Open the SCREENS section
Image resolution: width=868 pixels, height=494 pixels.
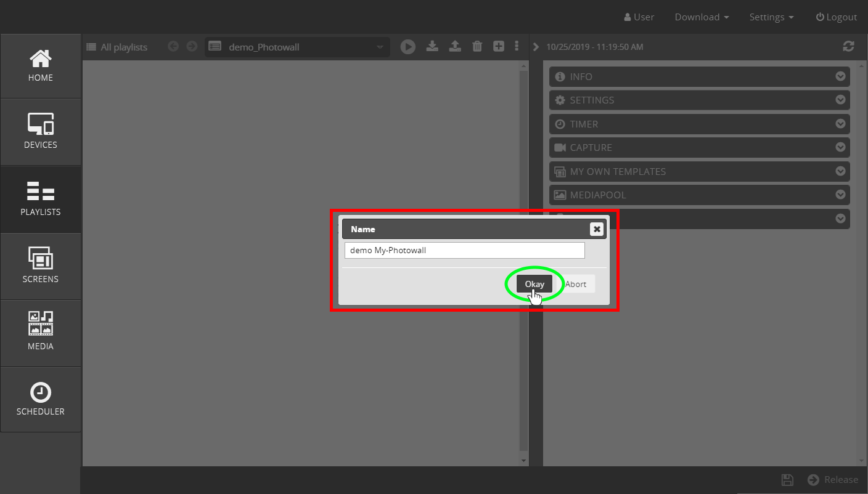[41, 266]
